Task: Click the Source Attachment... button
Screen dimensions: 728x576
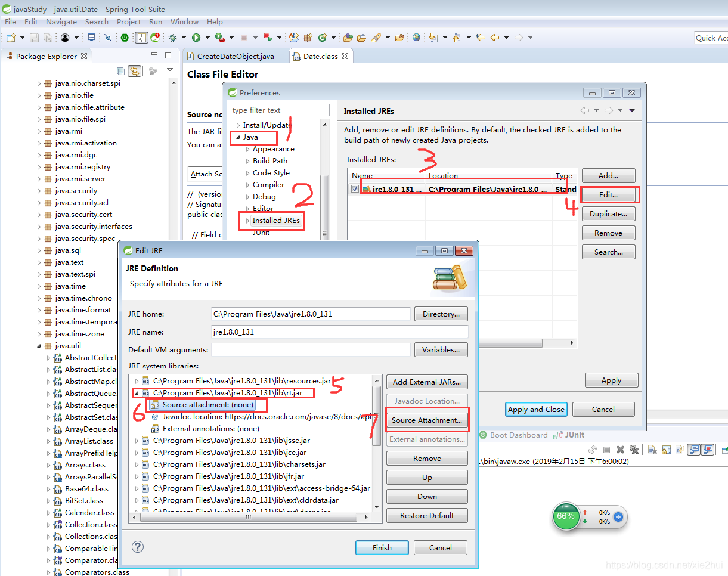Action: tap(427, 420)
